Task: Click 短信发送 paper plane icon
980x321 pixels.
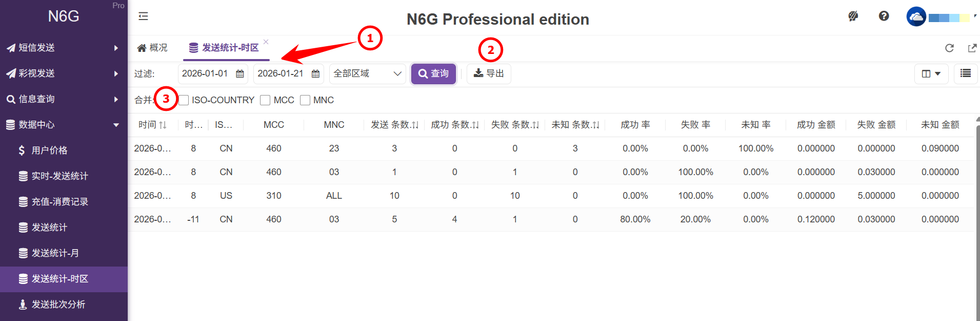Action: [11, 48]
